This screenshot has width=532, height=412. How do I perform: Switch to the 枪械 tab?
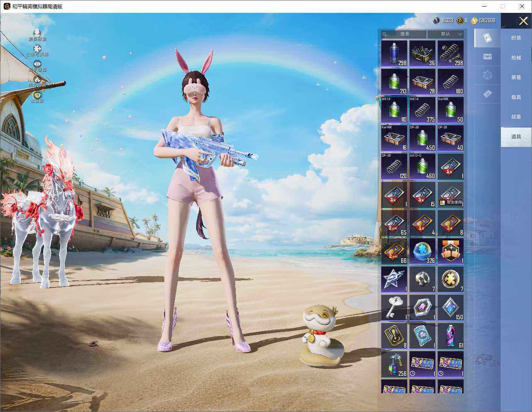click(516, 58)
